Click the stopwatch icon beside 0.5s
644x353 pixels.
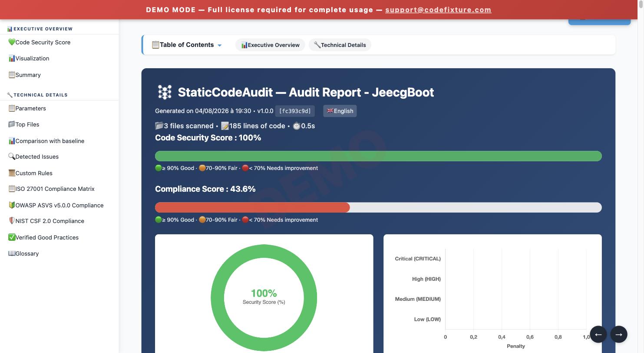click(297, 126)
